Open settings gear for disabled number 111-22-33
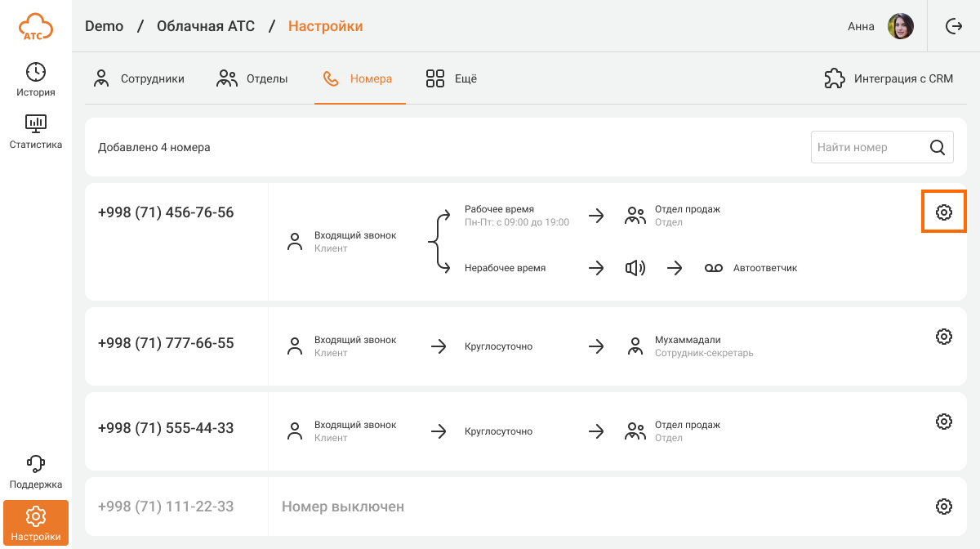This screenshot has width=980, height=549. (x=944, y=507)
